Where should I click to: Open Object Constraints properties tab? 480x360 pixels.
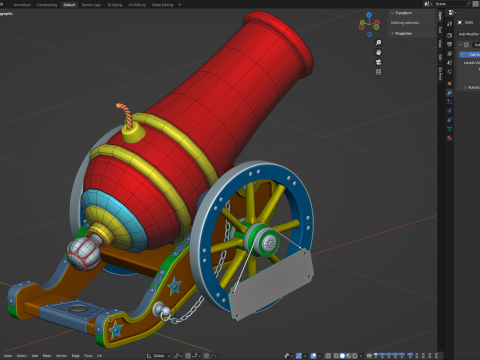click(449, 120)
